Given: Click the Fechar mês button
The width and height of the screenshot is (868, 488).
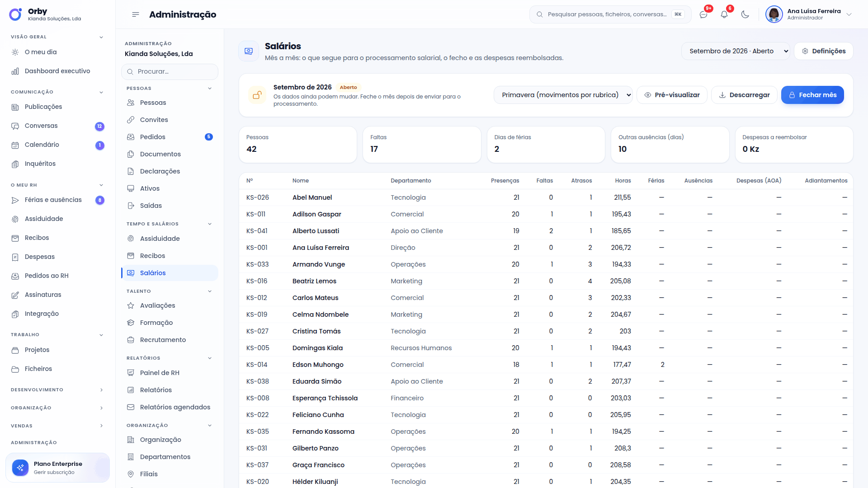Looking at the screenshot, I should pyautogui.click(x=812, y=95).
